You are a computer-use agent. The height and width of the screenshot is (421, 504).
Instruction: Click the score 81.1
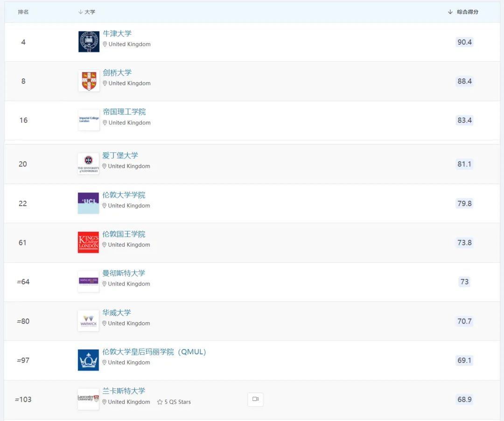[464, 164]
